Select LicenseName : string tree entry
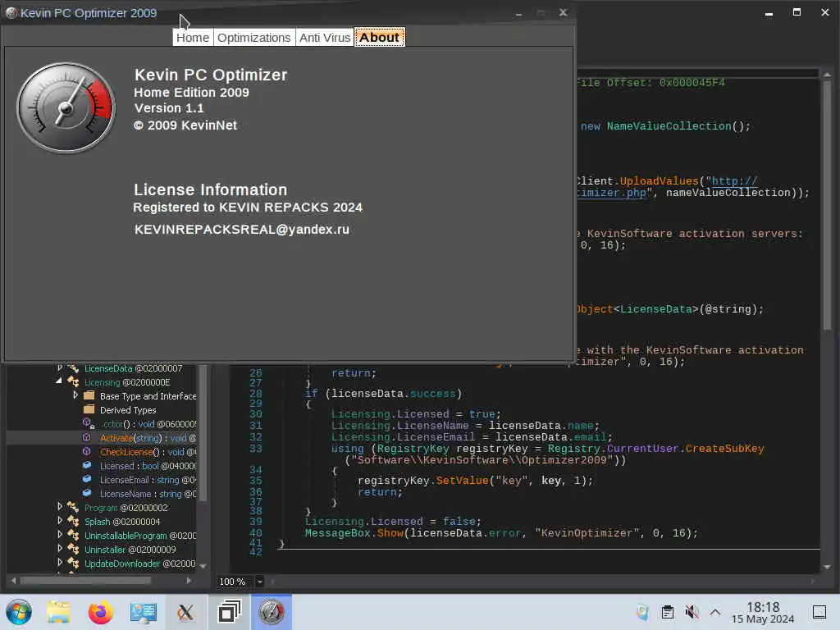Screen dimensions: 840x630 click(148, 493)
